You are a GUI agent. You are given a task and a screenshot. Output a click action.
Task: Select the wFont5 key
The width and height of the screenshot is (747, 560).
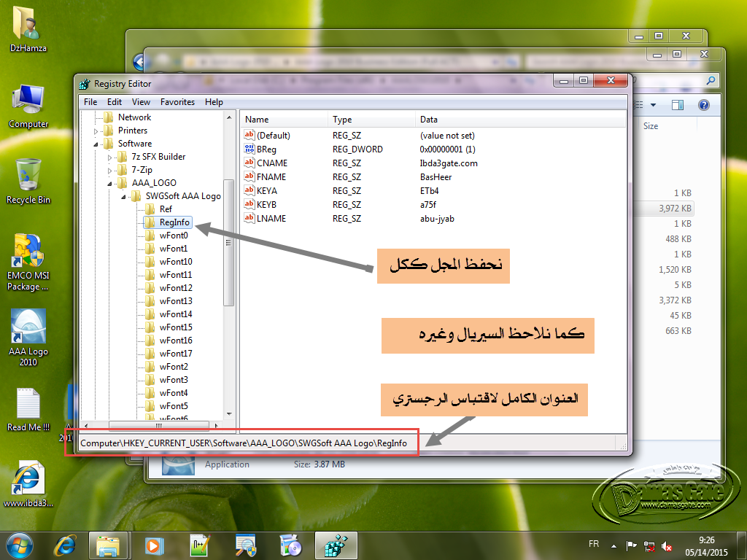174,405
